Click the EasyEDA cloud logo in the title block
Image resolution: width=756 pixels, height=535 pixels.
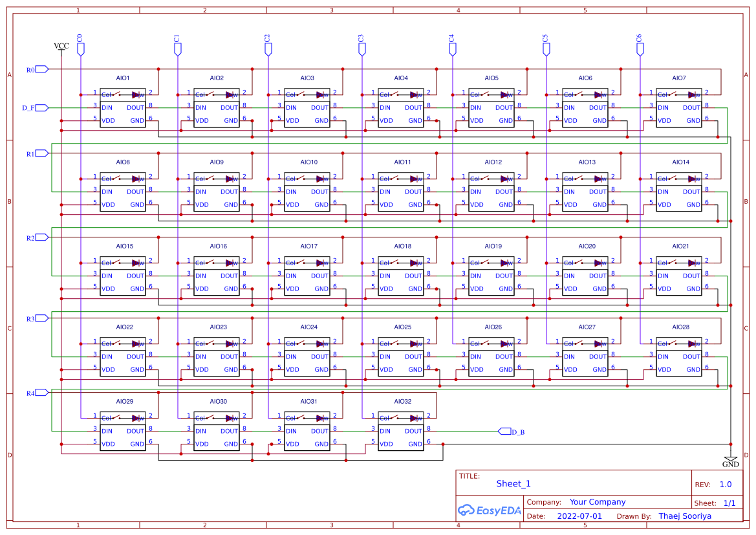pyautogui.click(x=467, y=510)
